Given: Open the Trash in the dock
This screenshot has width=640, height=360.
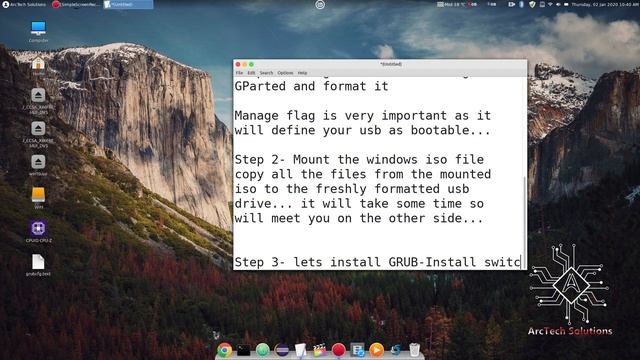Looking at the screenshot, I should pos(414,350).
